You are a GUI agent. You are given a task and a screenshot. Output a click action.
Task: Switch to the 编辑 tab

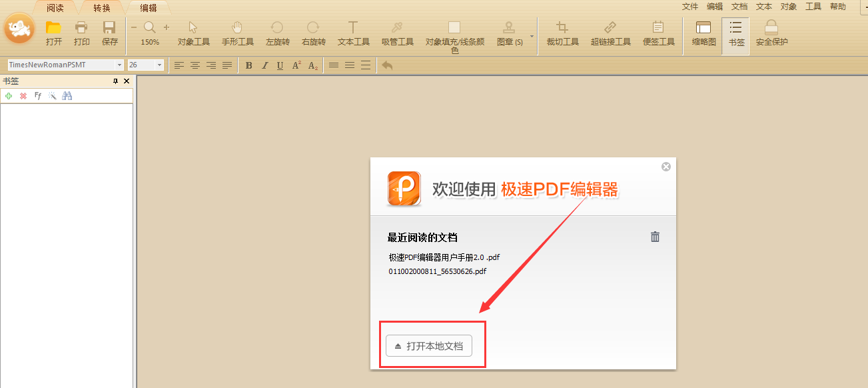(x=149, y=8)
